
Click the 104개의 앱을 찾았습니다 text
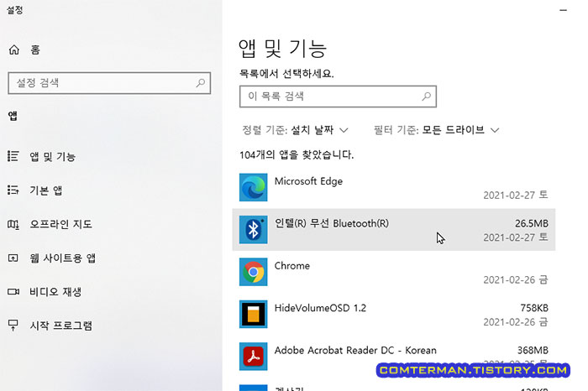(297, 154)
